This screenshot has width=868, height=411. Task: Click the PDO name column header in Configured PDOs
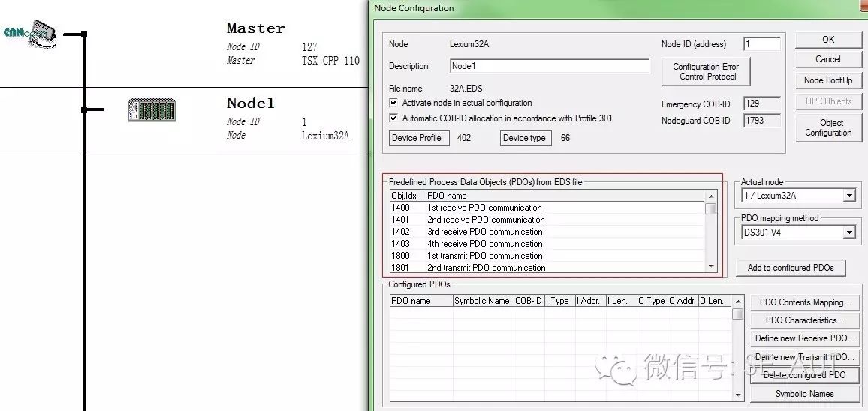pyautogui.click(x=421, y=301)
